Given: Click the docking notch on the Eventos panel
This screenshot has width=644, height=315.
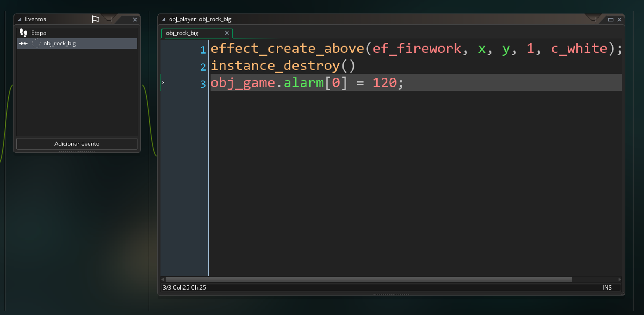Looking at the screenshot, I should click(108, 18).
